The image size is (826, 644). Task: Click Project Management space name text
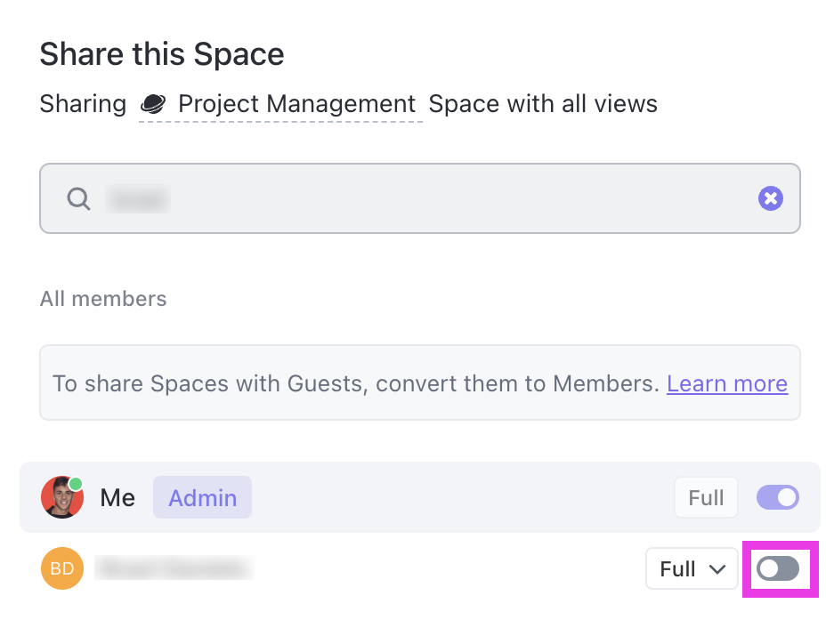[296, 103]
